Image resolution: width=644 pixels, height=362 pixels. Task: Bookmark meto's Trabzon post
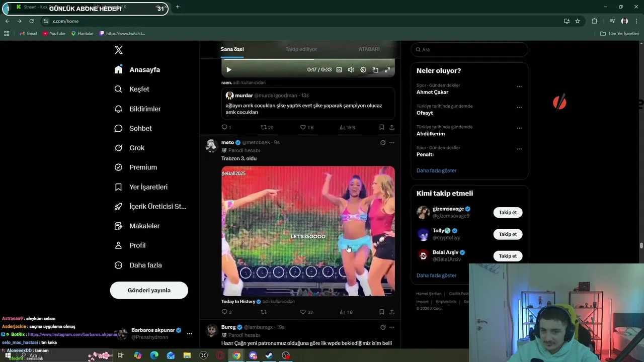382,312
